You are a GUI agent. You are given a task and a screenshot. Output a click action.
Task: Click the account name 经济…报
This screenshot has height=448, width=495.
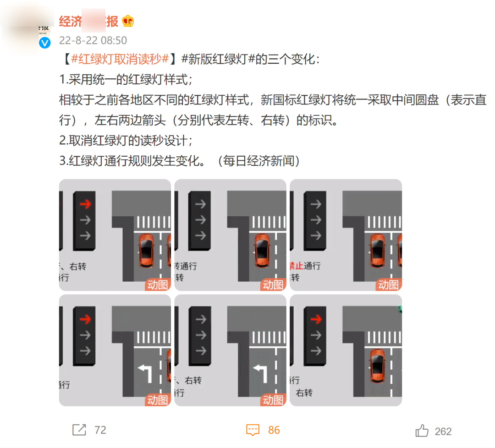[89, 22]
